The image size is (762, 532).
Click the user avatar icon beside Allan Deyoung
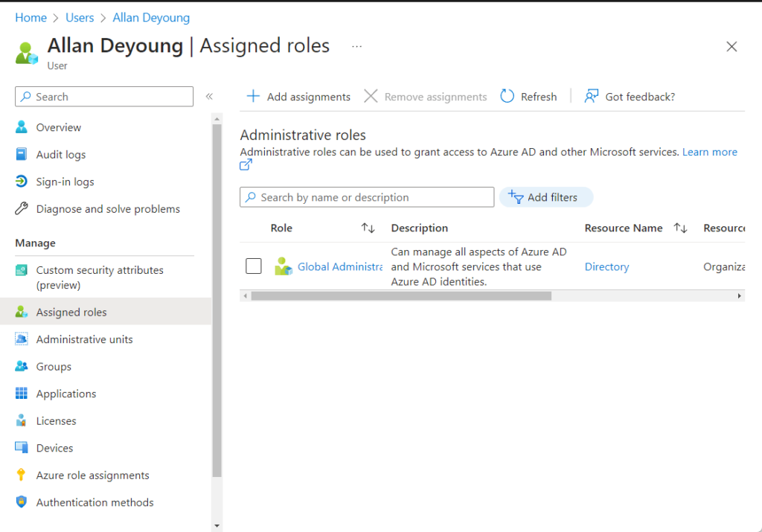(x=26, y=53)
